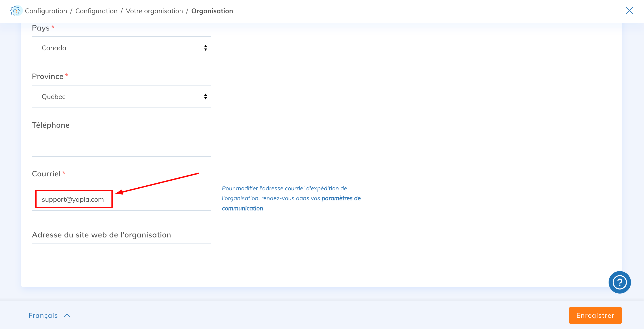Open the Province dropdown showing Québec

click(121, 97)
